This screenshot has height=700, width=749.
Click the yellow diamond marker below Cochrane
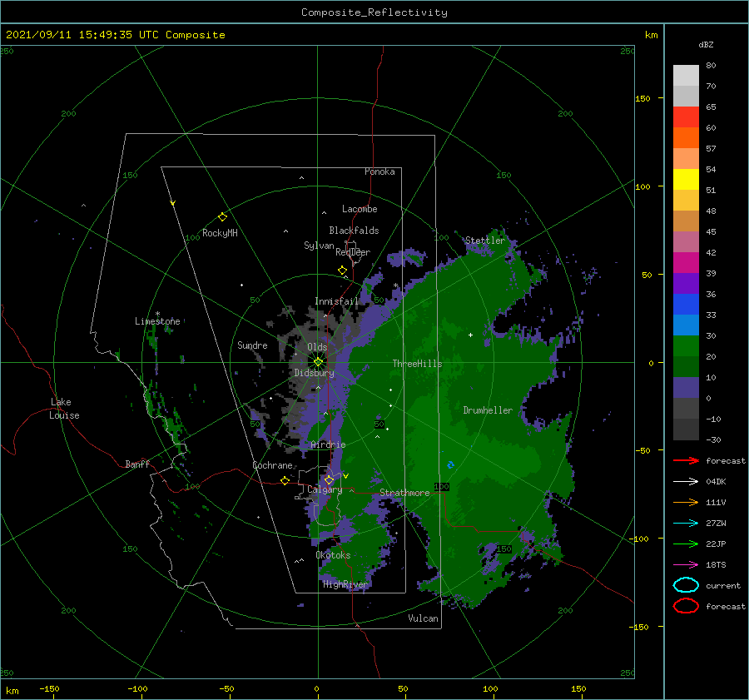tap(285, 480)
